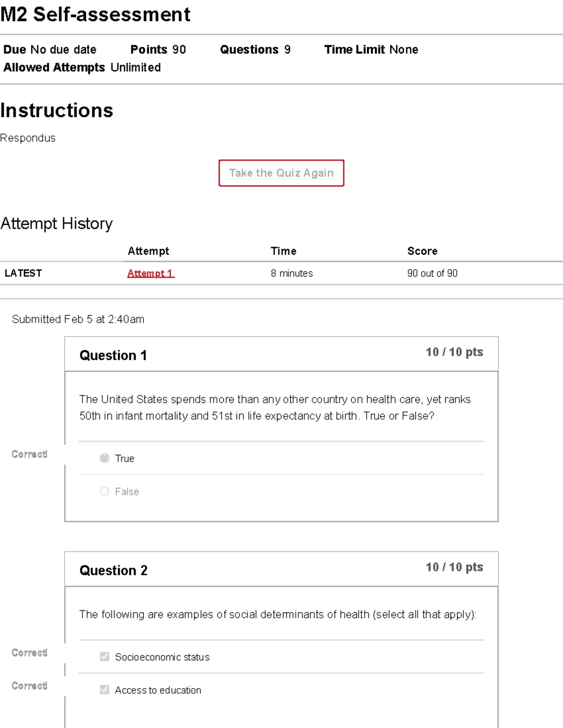
Task: Open the Attempt 1 link
Action: pos(150,273)
